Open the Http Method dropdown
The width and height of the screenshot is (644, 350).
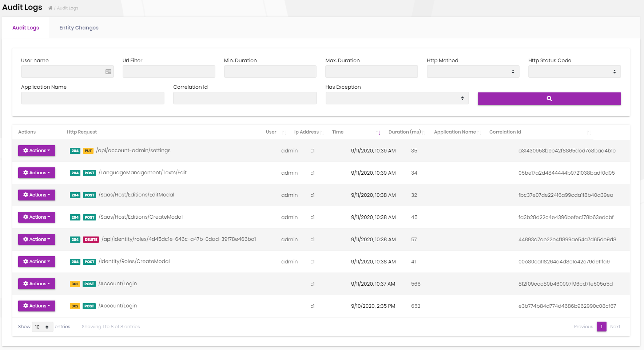click(x=473, y=72)
